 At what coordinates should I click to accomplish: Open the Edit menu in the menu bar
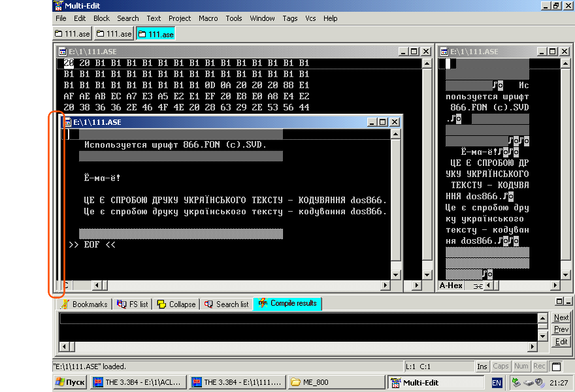(80, 18)
